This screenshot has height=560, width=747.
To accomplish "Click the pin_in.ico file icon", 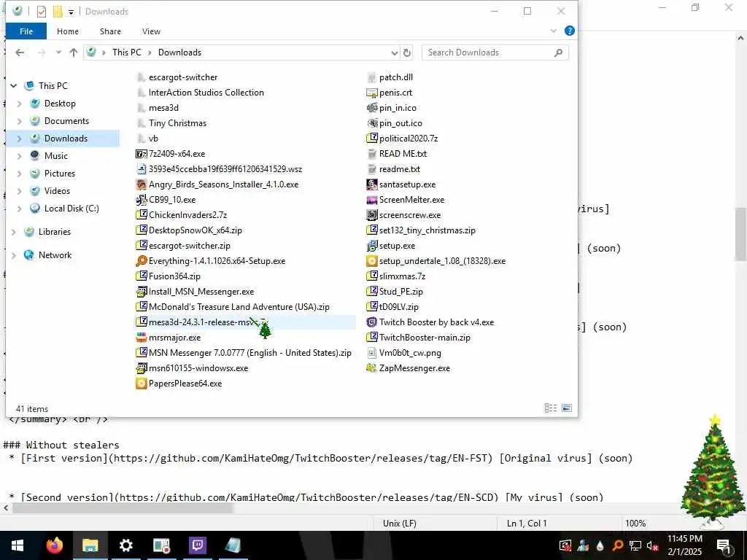I will (371, 108).
